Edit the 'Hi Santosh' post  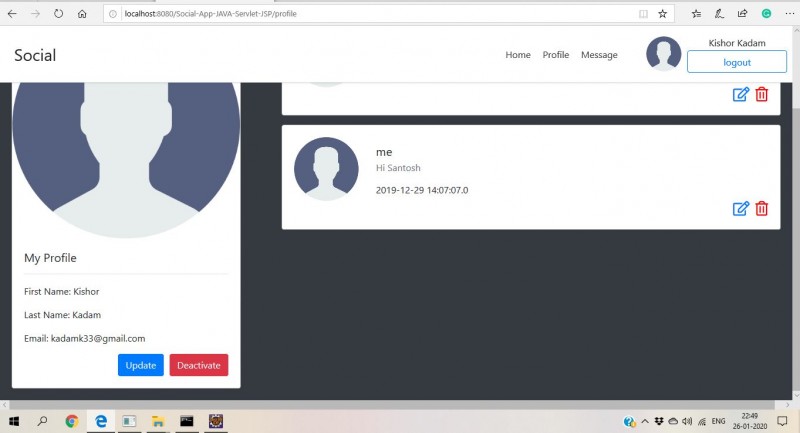pos(741,209)
